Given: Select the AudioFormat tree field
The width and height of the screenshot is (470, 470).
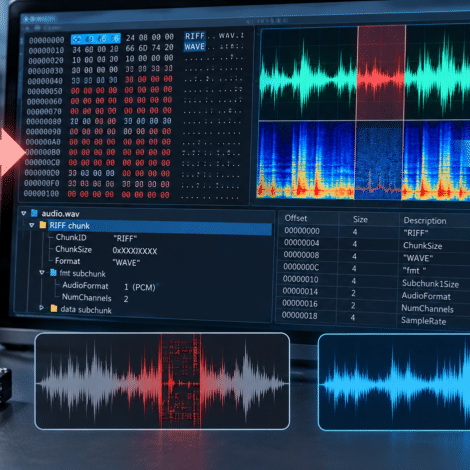Looking at the screenshot, I should coord(85,286).
